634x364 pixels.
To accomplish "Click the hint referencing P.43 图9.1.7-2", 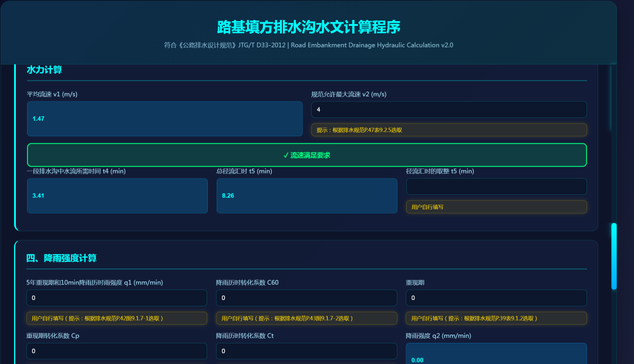I will 306,318.
